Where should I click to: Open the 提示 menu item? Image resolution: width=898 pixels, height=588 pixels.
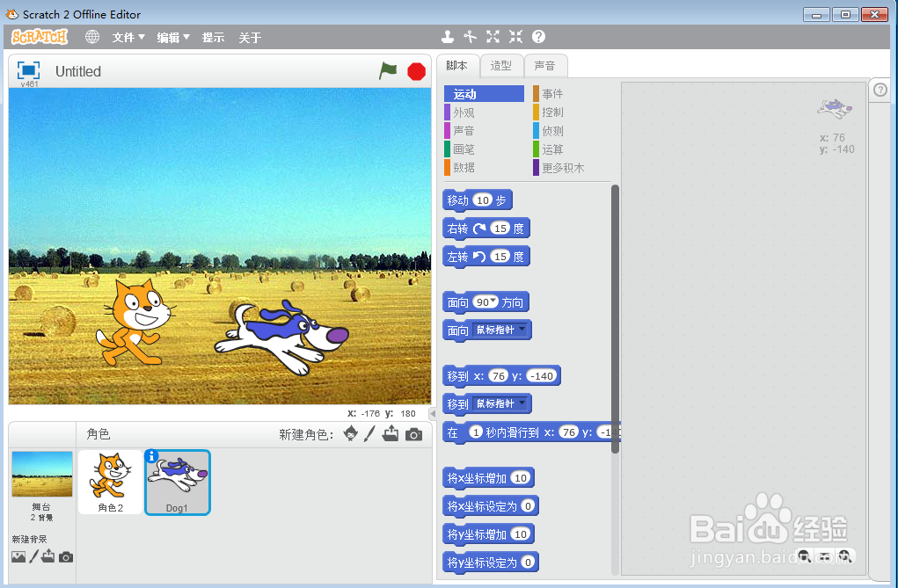[213, 38]
